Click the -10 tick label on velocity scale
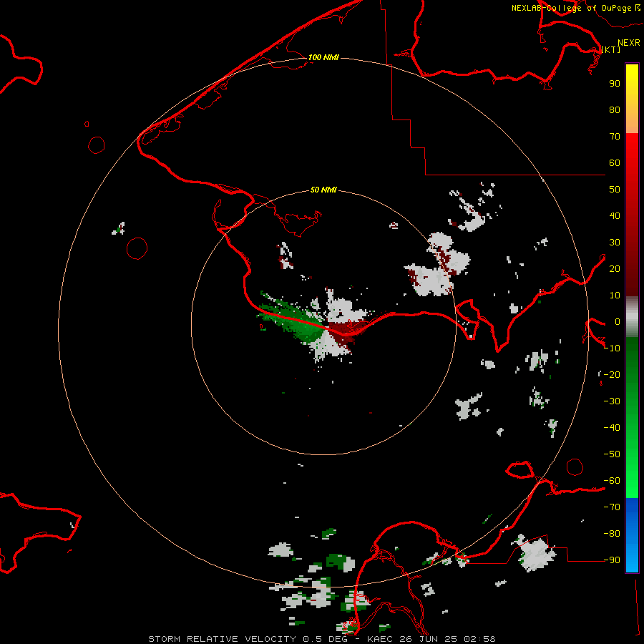Screen dimensions: 644x644 pos(612,348)
